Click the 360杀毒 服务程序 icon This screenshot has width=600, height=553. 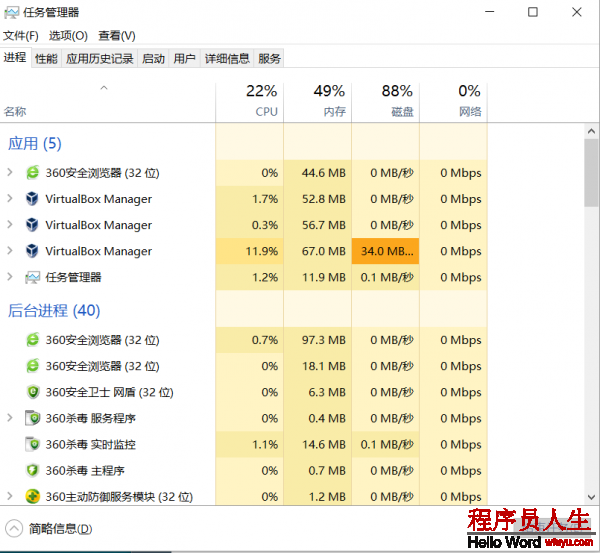[x=33, y=418]
